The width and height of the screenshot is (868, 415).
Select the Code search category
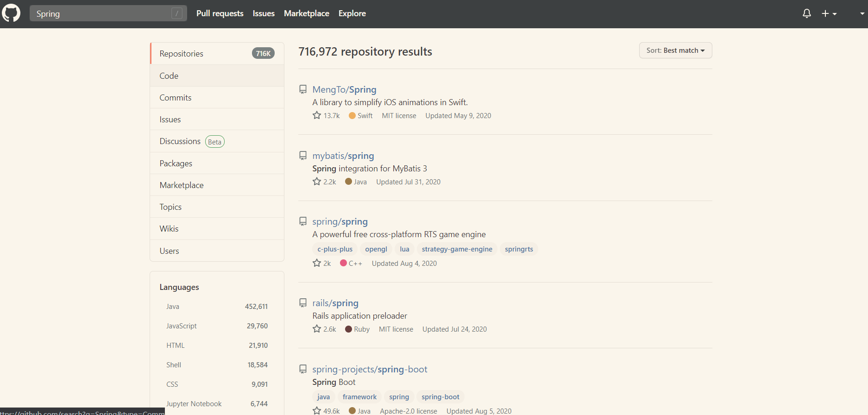217,75
